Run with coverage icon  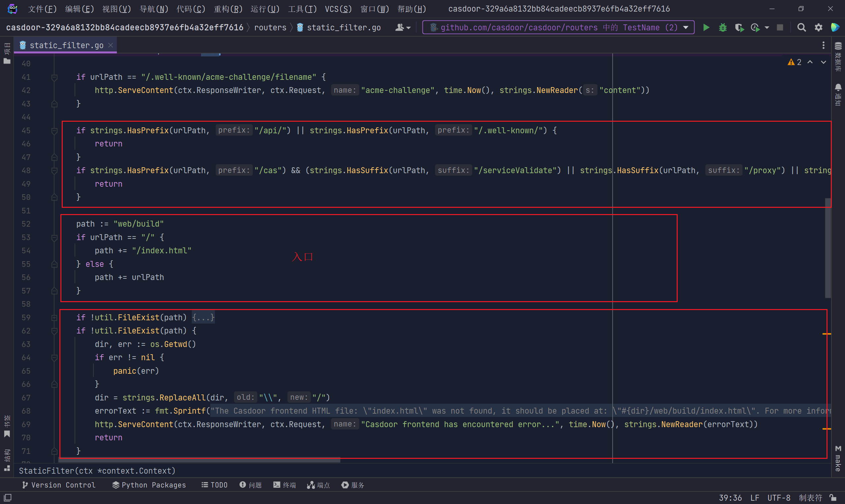[739, 27]
